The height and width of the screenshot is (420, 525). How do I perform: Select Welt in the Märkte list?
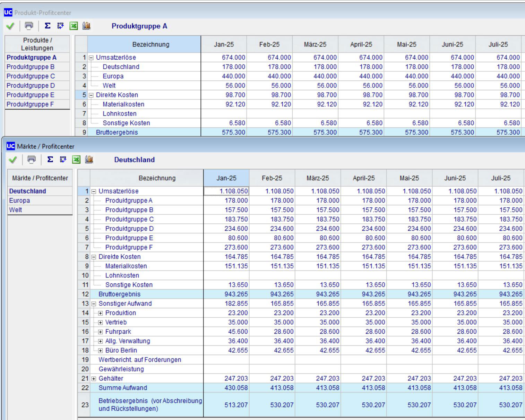point(16,210)
